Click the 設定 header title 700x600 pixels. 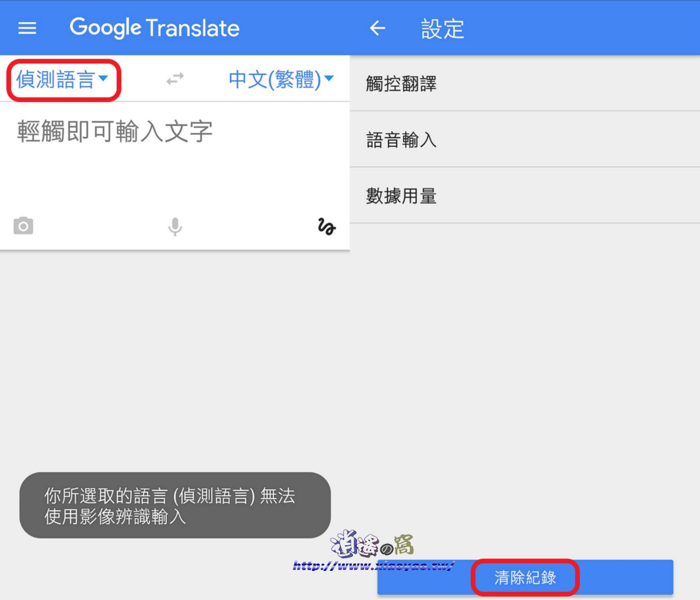pyautogui.click(x=443, y=29)
